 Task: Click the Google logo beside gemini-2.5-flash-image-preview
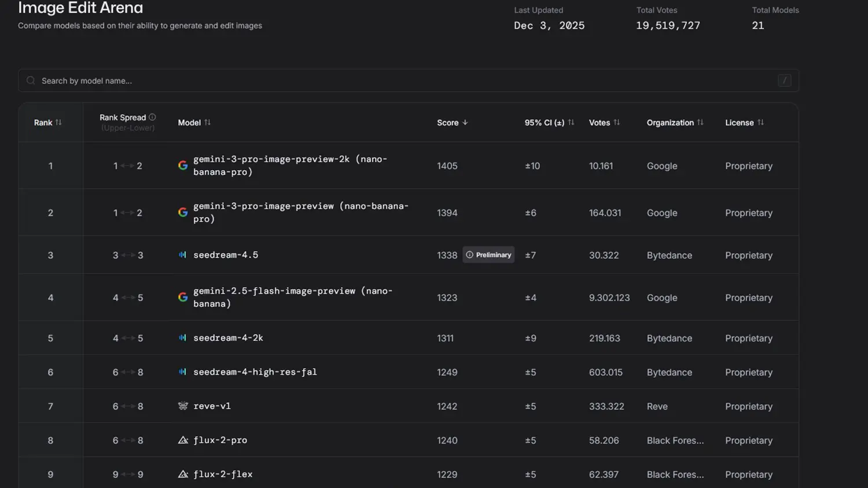(x=183, y=298)
